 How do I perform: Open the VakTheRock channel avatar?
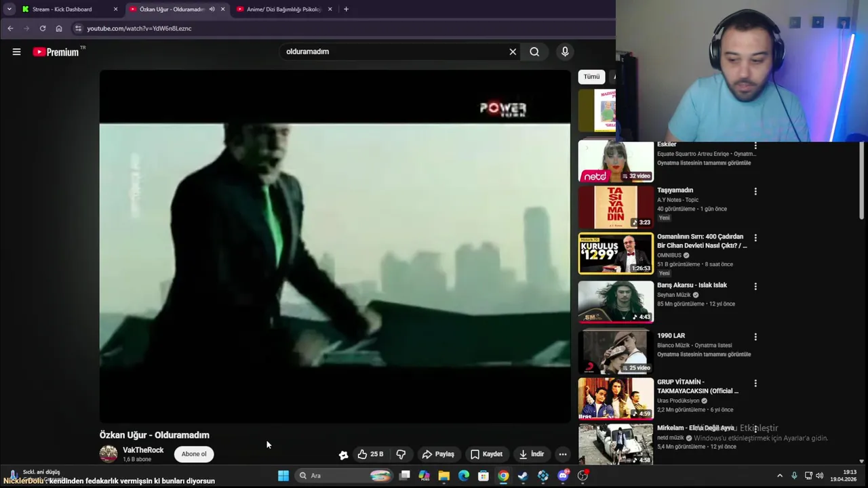[x=108, y=454]
